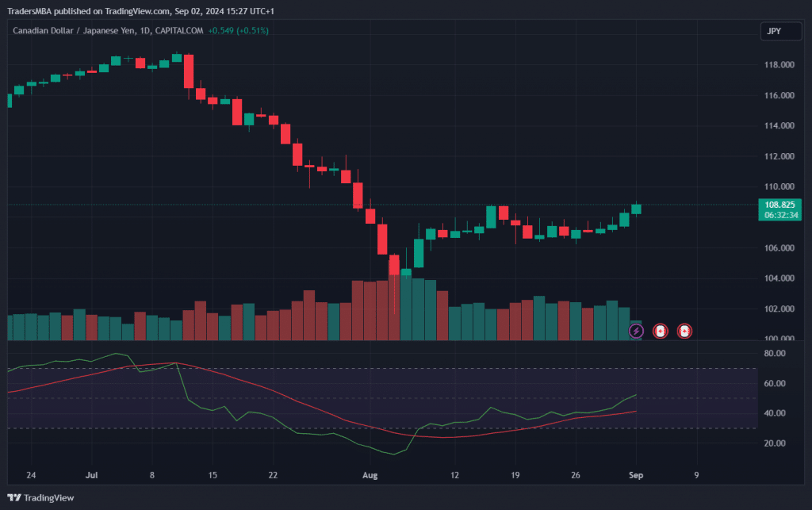The height and width of the screenshot is (510, 812).
Task: Click the purple lightning bolt event icon
Action: click(x=636, y=331)
